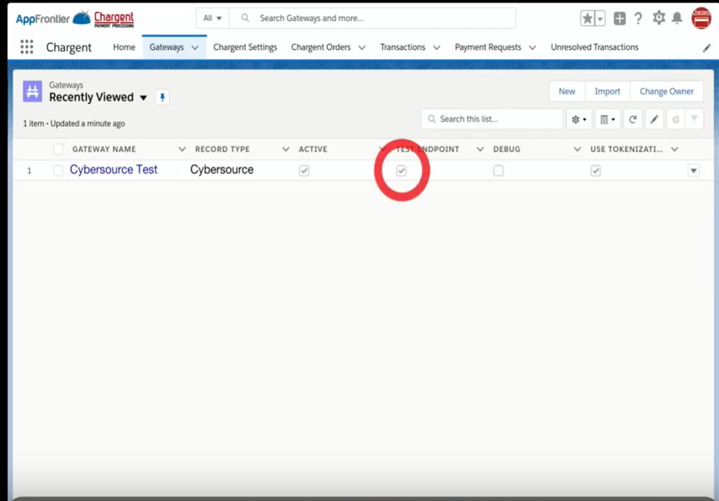Click the AppFrontier Chargent logo

click(75, 18)
